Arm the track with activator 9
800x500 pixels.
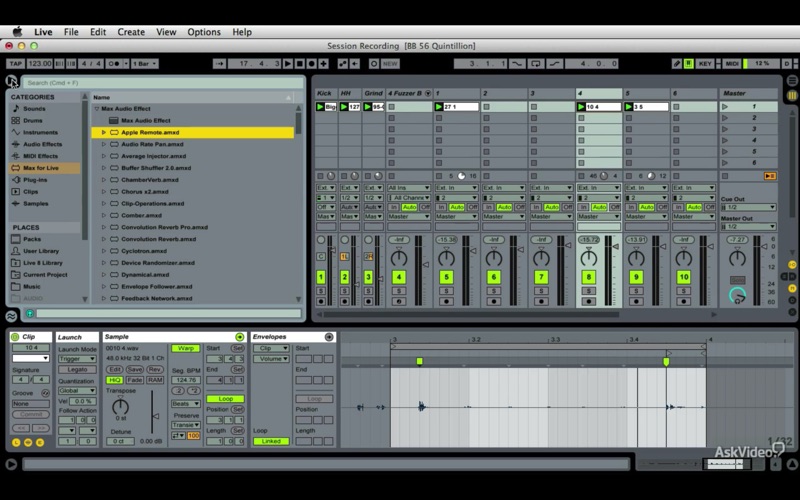click(636, 302)
